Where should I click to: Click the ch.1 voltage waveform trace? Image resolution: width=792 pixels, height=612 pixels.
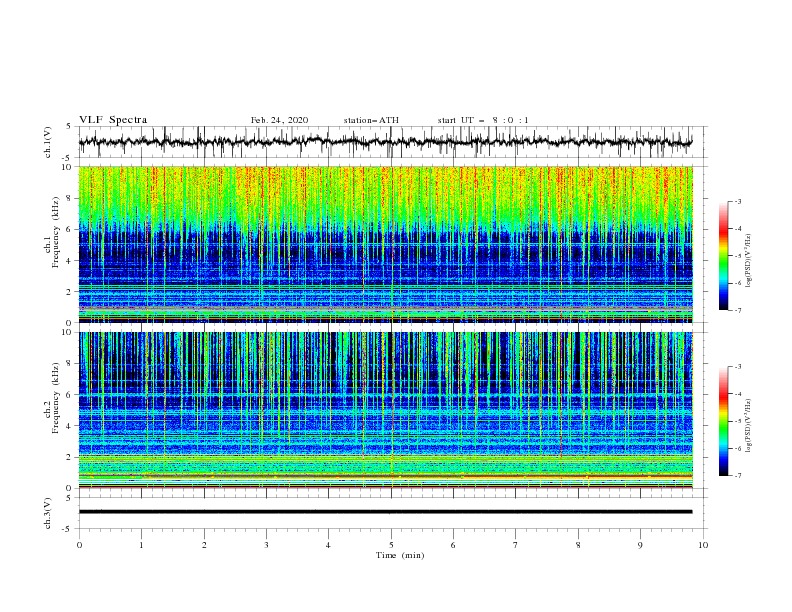pos(385,142)
